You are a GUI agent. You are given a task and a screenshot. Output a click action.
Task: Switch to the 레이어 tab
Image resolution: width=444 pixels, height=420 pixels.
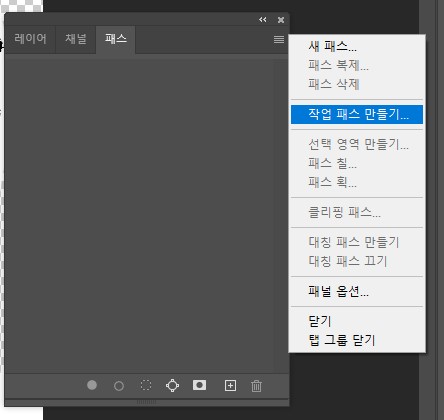[30, 39]
